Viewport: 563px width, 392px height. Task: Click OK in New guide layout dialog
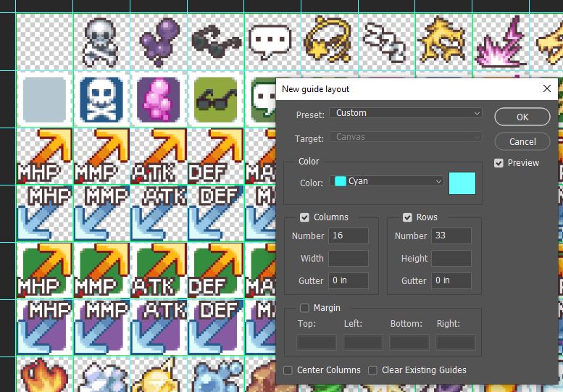coord(522,117)
